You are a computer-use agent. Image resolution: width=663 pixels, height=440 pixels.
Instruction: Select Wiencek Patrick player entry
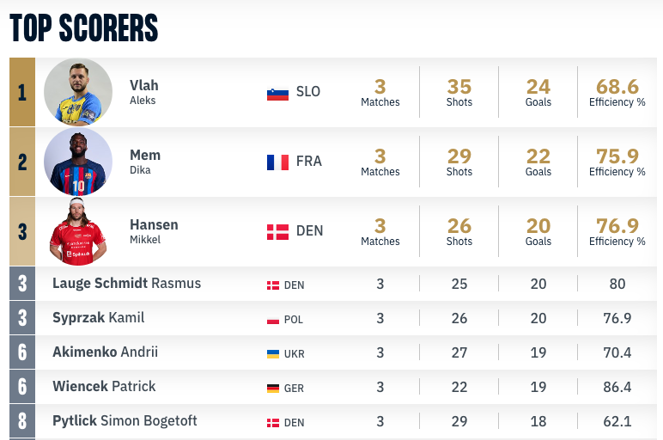[x=104, y=386]
